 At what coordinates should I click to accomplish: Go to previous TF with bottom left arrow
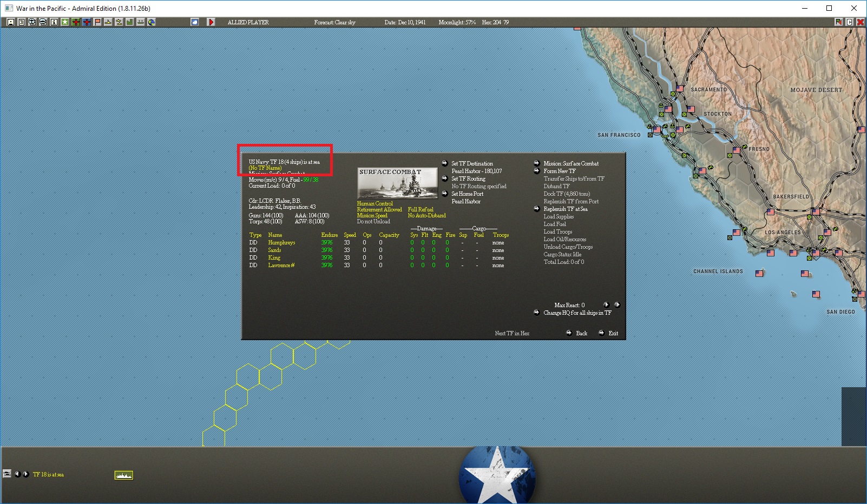(x=17, y=474)
